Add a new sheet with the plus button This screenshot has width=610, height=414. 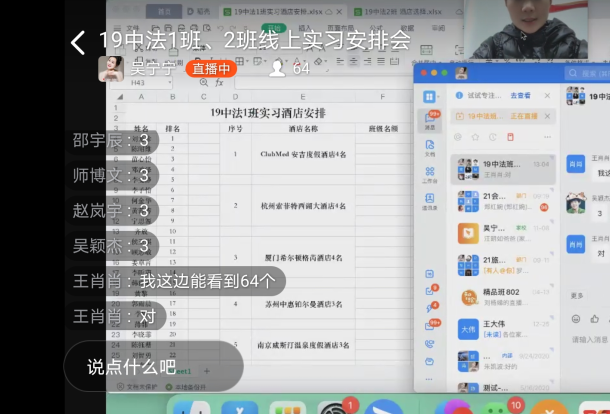[x=207, y=371]
